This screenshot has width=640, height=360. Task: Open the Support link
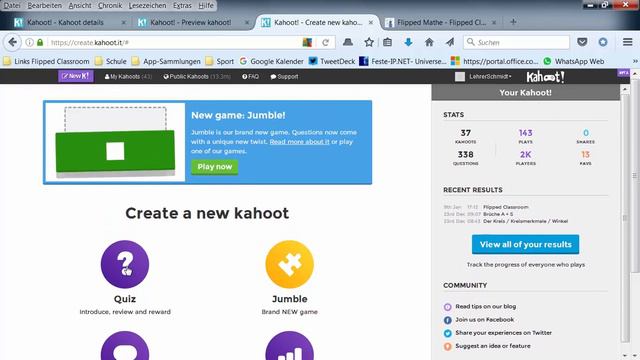point(284,76)
